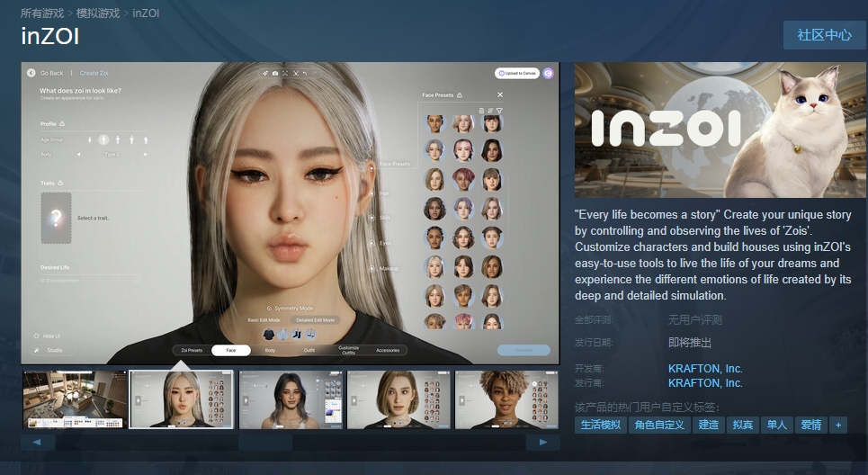Click the 角色自定义 tag
This screenshot has width=868, height=475.
pyautogui.click(x=658, y=425)
